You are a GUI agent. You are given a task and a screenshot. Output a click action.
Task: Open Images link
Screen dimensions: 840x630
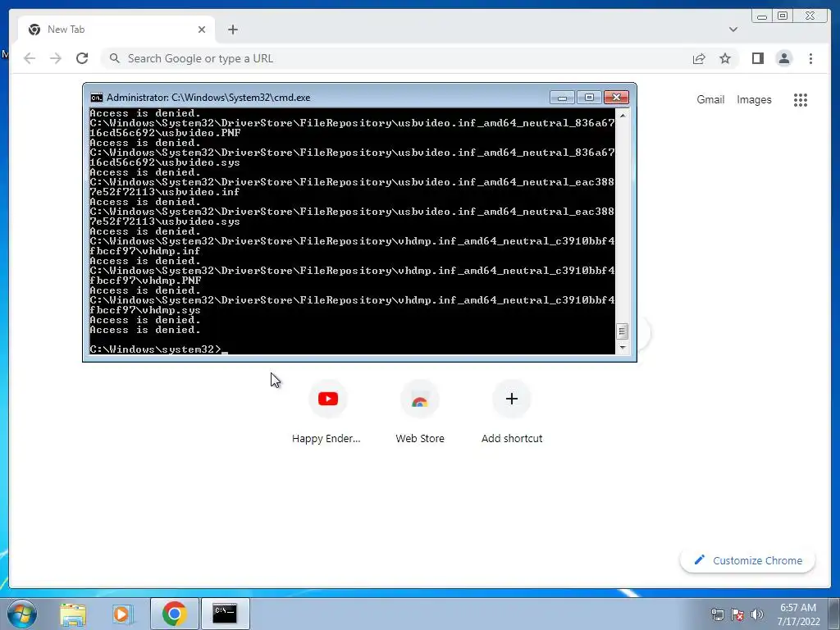(x=754, y=99)
